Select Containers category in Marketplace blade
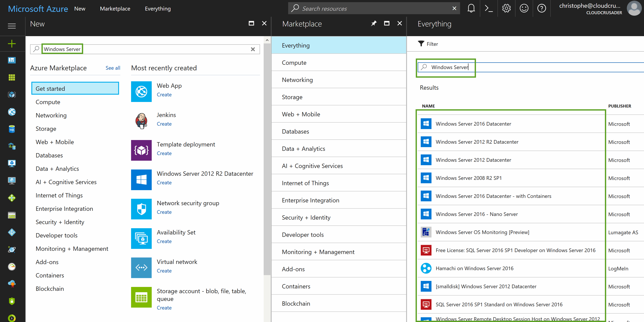This screenshot has height=322, width=644. click(339, 286)
